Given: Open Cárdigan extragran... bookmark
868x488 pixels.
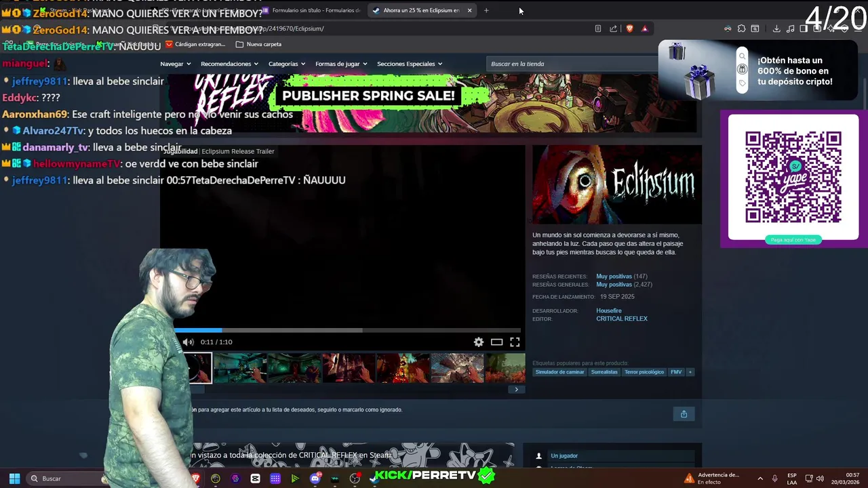Looking at the screenshot, I should (x=195, y=44).
